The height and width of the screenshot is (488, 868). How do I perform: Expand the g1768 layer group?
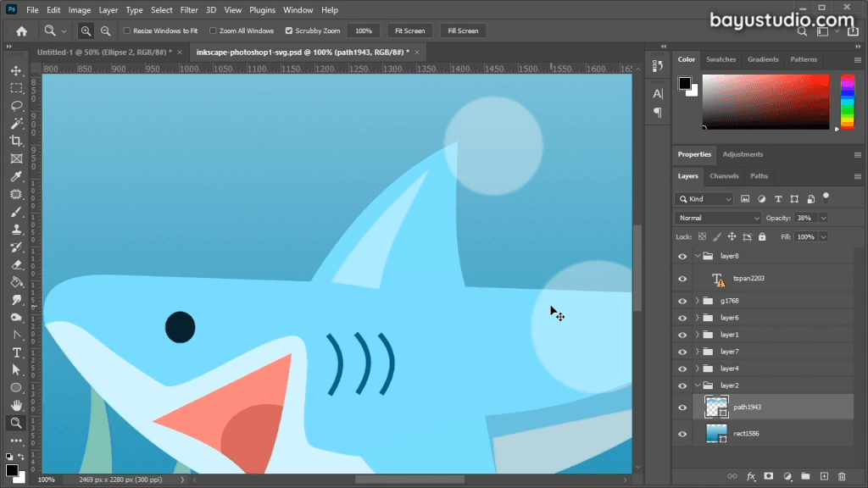[697, 301]
